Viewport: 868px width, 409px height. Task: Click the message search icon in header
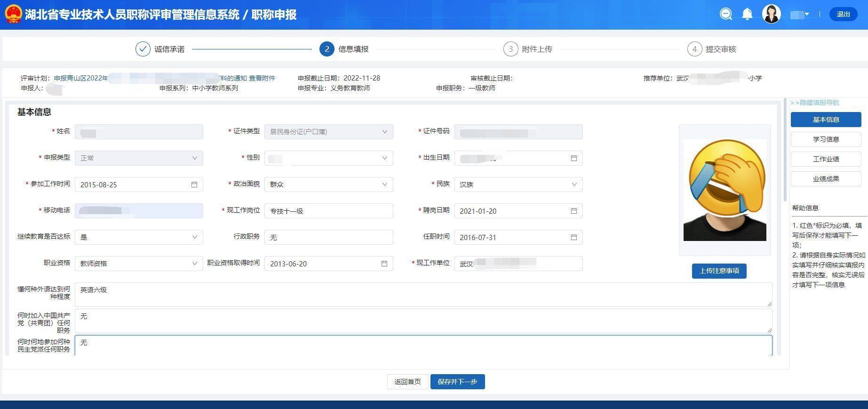click(726, 14)
